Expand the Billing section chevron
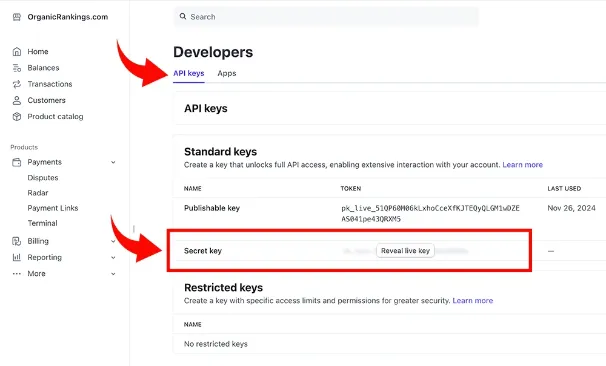The height and width of the screenshot is (366, 606). pos(113,241)
